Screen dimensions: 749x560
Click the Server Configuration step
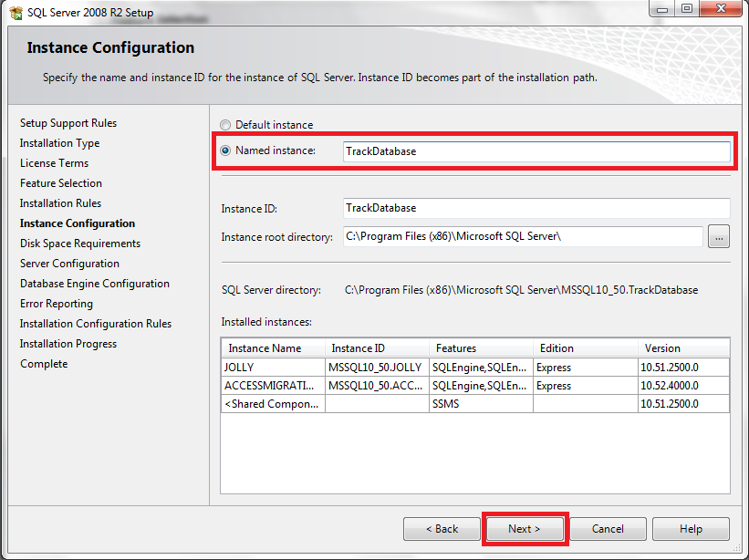69,264
